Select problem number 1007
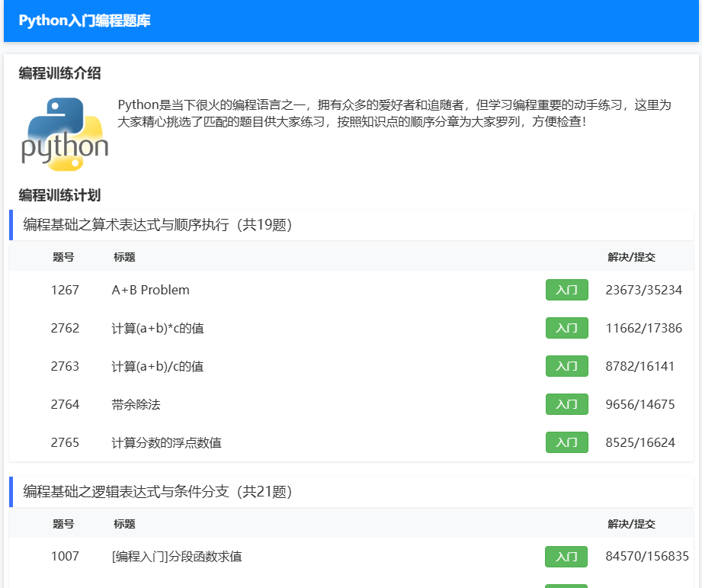This screenshot has width=702, height=588. (65, 556)
